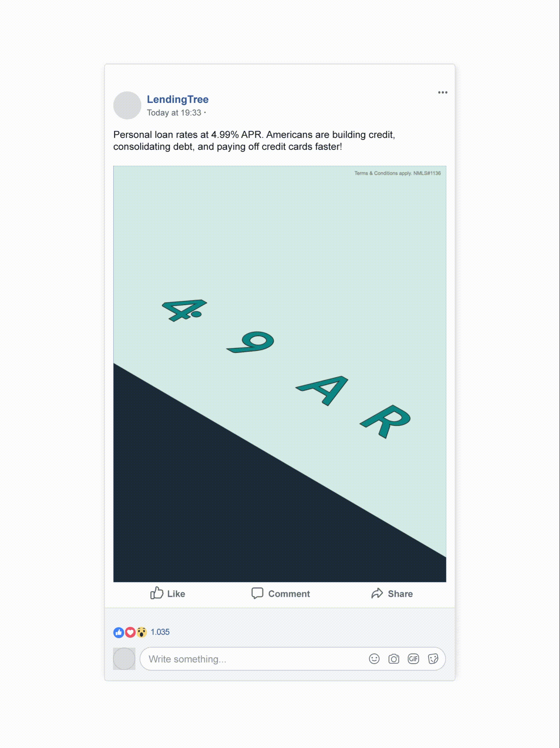560x748 pixels.
Task: Open the LendingTree page name link
Action: click(177, 99)
